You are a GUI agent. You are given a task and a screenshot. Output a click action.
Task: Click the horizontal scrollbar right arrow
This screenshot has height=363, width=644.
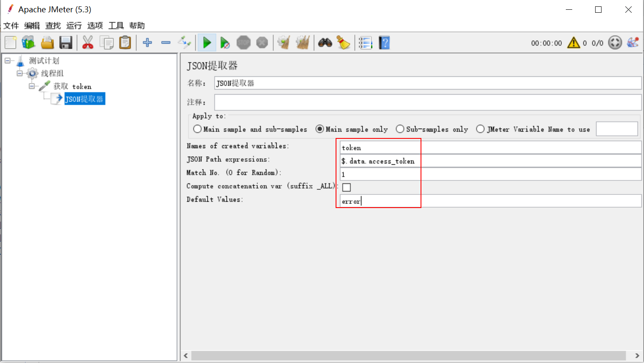pos(637,356)
